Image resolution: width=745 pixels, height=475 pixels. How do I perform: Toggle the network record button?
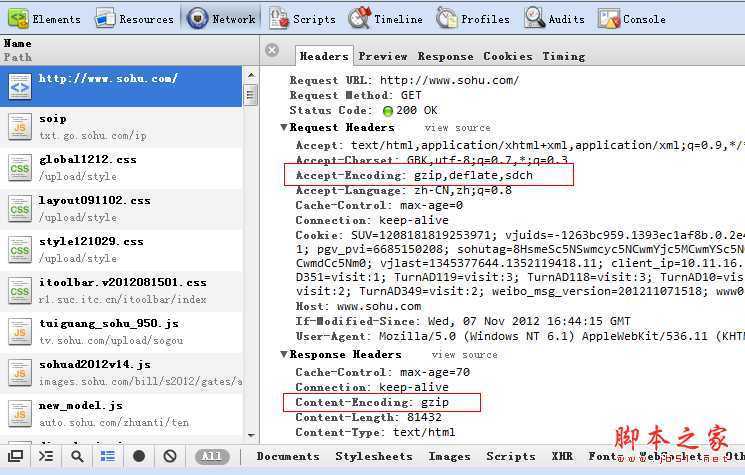click(x=139, y=456)
